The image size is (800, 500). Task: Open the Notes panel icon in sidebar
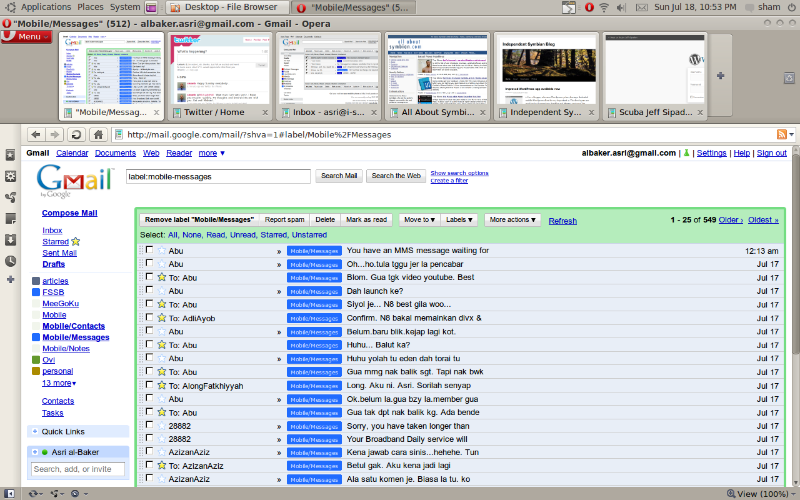coord(10,219)
